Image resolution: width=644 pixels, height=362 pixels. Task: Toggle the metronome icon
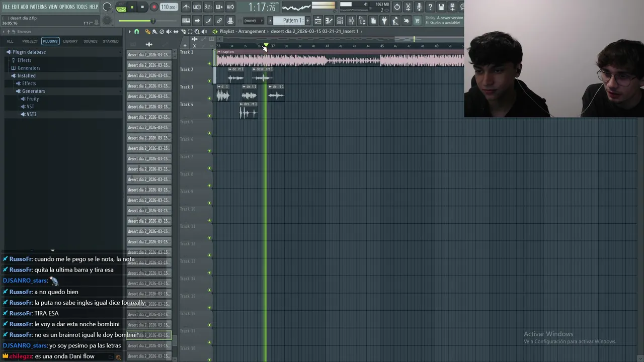tap(186, 7)
